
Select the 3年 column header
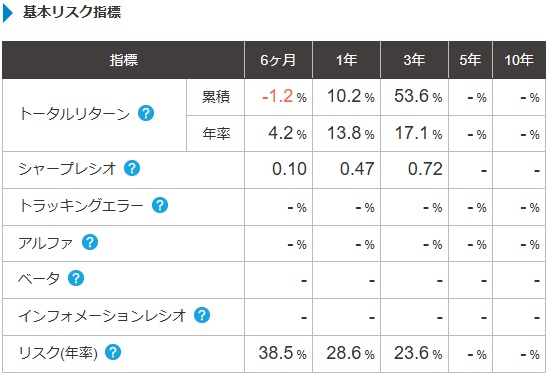coord(414,60)
